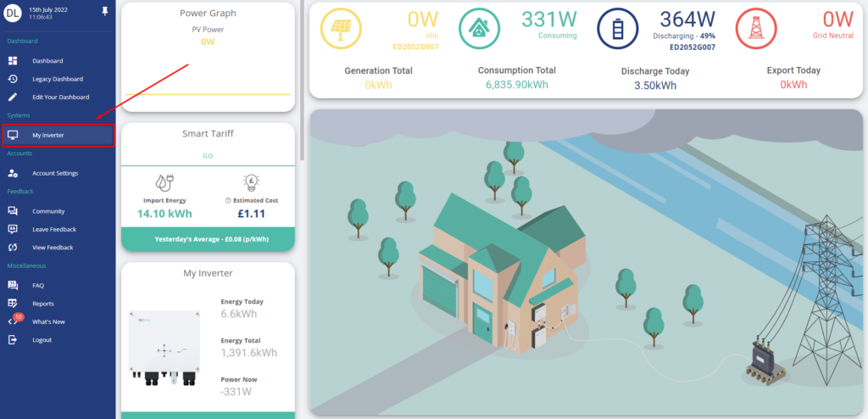Click the home consumption icon
868x419 pixels.
point(479,29)
